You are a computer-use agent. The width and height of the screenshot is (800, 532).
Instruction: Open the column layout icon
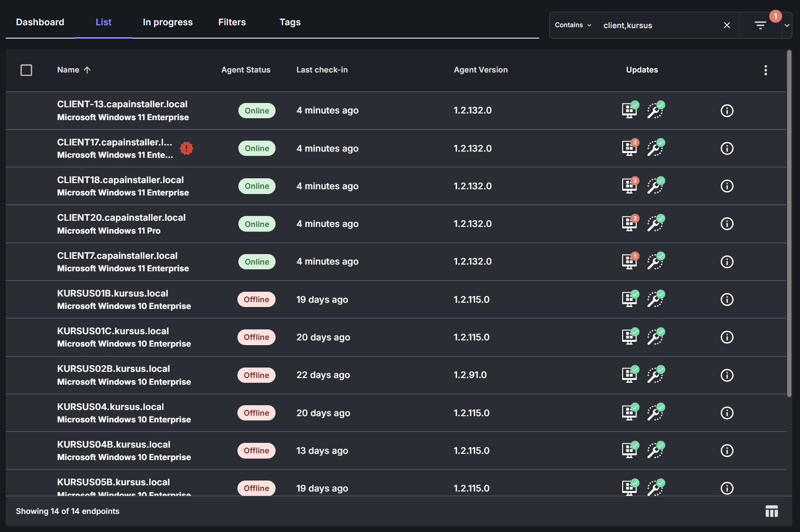[x=771, y=512]
